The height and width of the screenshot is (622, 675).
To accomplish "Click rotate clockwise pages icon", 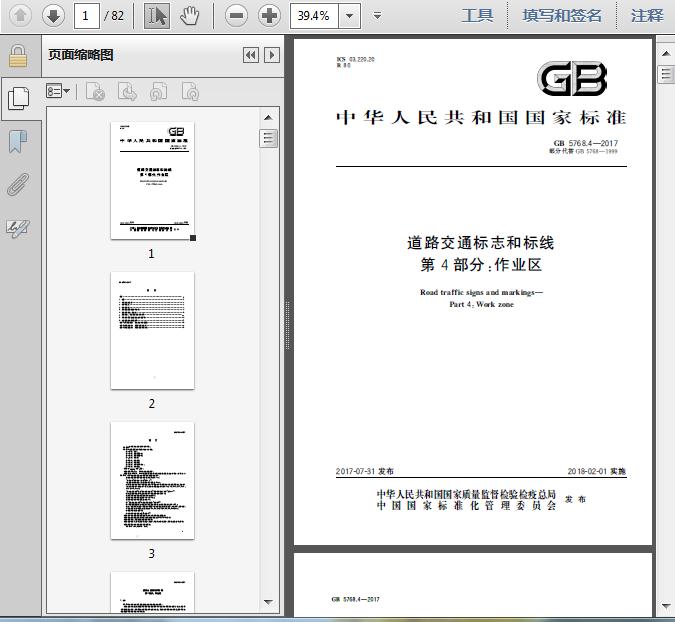I will (190, 91).
